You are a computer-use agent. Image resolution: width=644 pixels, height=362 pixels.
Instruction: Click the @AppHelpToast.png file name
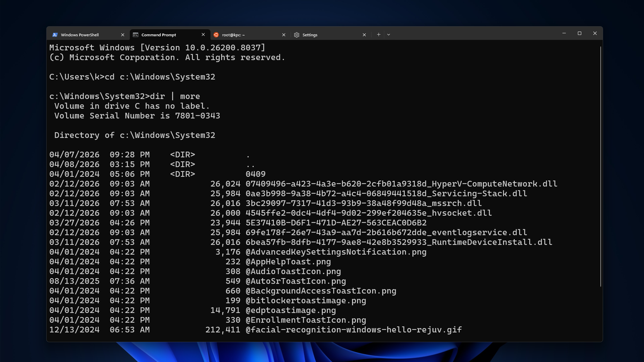[x=288, y=262]
